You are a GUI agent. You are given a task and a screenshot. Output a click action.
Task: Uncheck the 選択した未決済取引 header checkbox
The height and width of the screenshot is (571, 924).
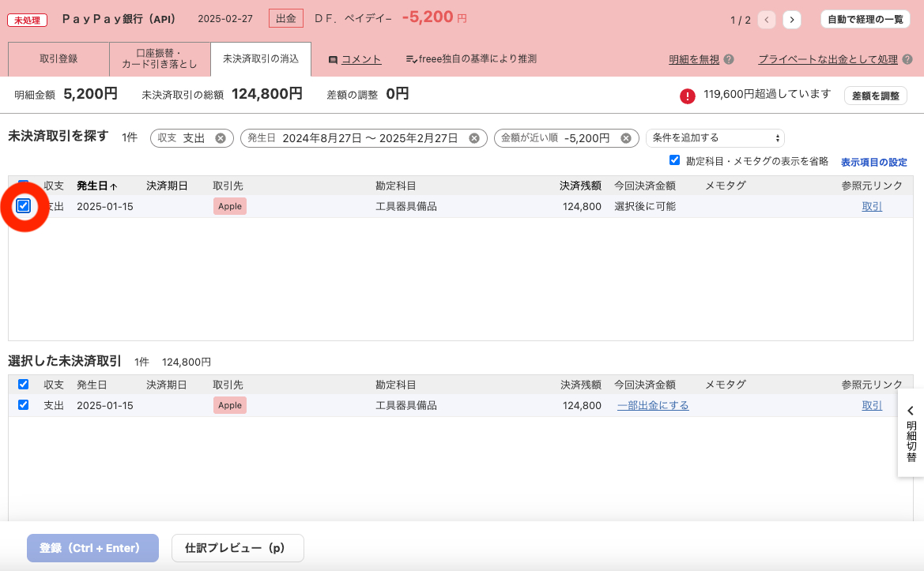[22, 385]
